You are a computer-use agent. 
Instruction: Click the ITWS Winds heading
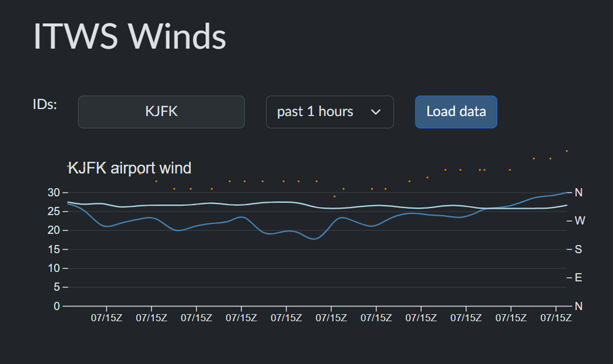pos(130,36)
